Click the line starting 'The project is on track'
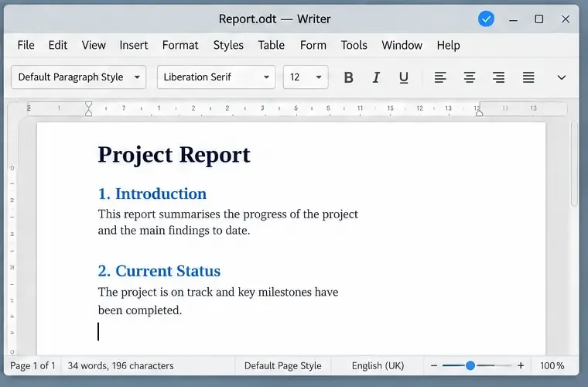Image resolution: width=588 pixels, height=387 pixels. [218, 292]
